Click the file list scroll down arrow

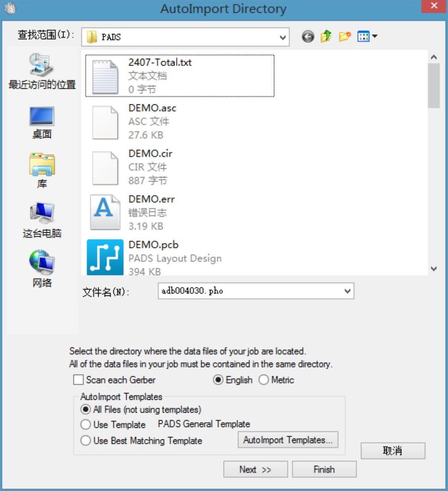pyautogui.click(x=434, y=269)
